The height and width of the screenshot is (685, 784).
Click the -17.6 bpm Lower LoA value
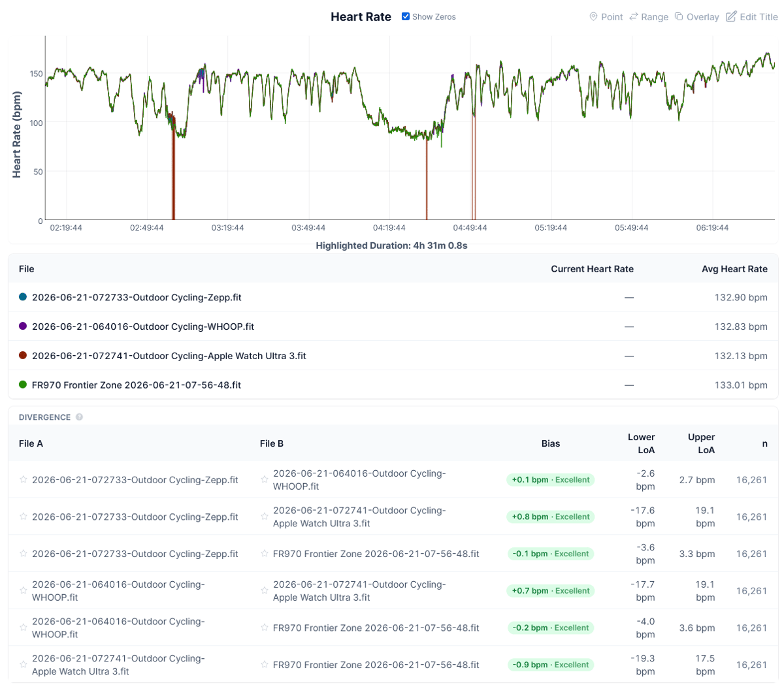coord(643,517)
